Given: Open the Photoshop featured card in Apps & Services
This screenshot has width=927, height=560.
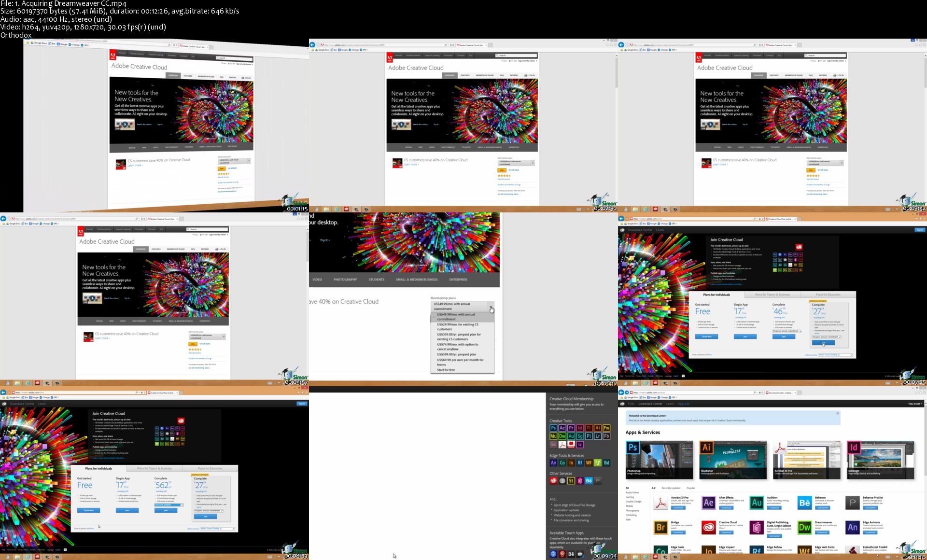Looking at the screenshot, I should pos(659,460).
